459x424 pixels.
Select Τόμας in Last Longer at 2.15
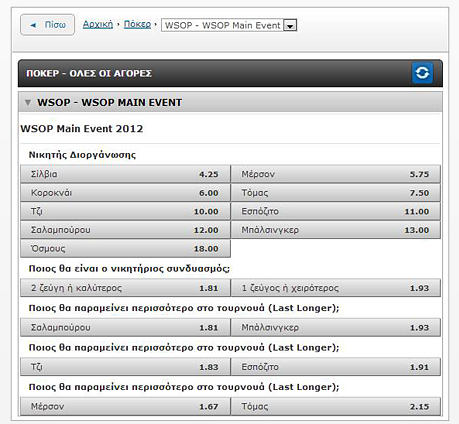tap(336, 406)
